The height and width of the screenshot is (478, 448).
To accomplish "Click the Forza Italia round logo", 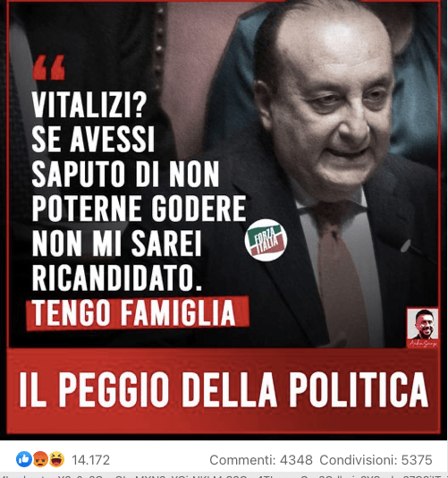I will (266, 240).
